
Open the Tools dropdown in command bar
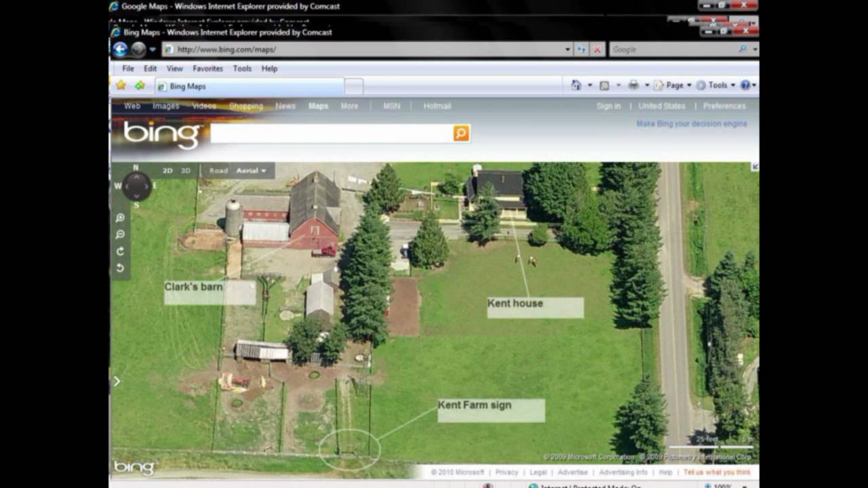715,85
